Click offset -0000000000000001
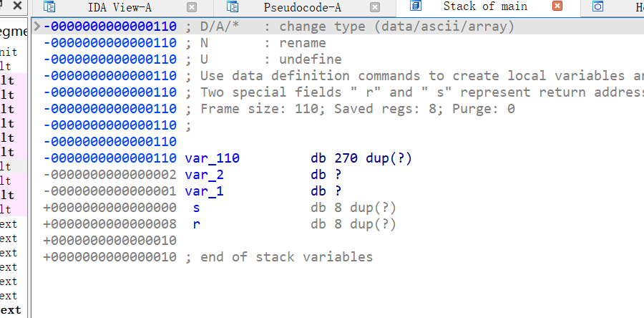Viewport: 644px width, 318px height. [x=110, y=191]
